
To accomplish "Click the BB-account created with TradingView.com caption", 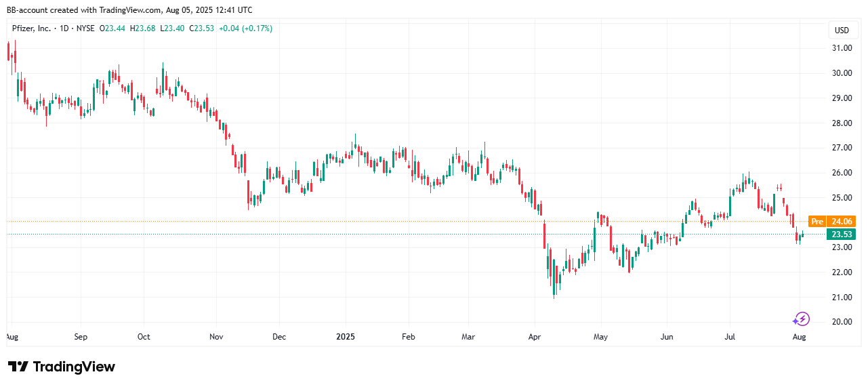I will click(x=129, y=9).
